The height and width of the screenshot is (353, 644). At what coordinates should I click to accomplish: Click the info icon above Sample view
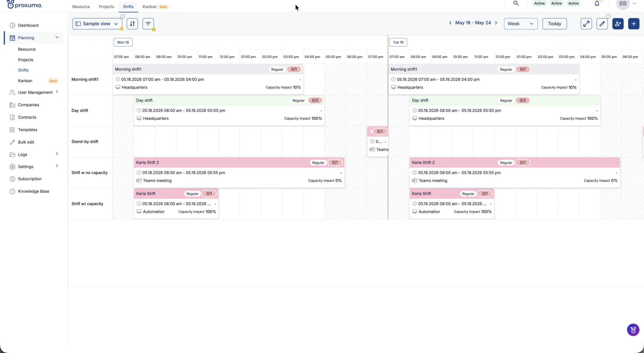(x=123, y=16)
